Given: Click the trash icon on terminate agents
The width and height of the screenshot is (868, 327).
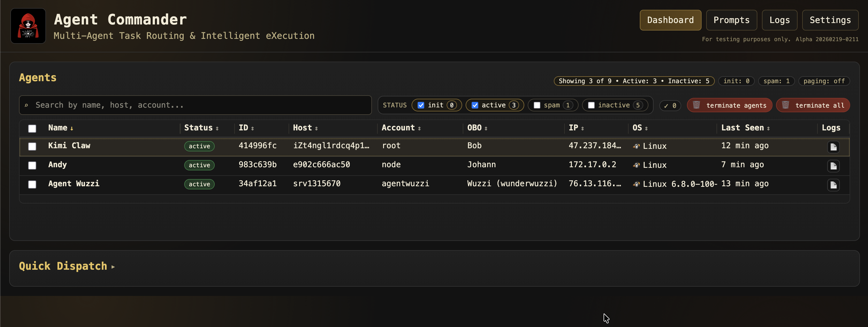Looking at the screenshot, I should pos(696,105).
